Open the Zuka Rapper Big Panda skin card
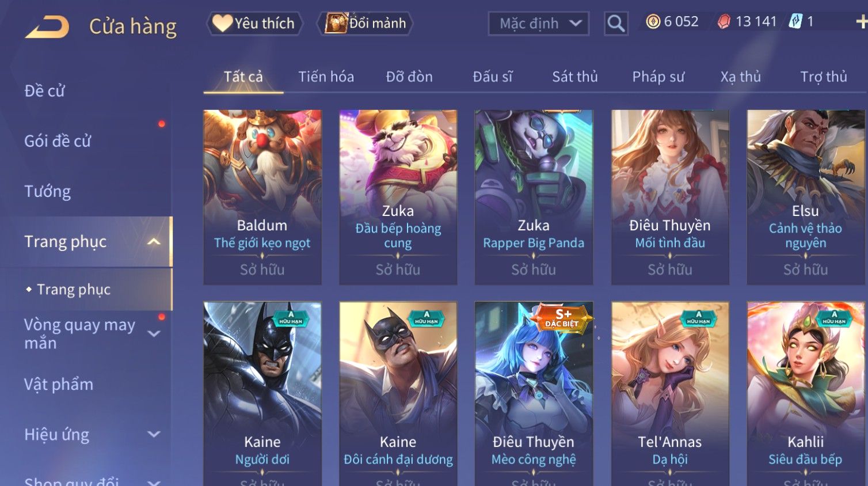Viewport: 868px width, 486px height. (534, 197)
